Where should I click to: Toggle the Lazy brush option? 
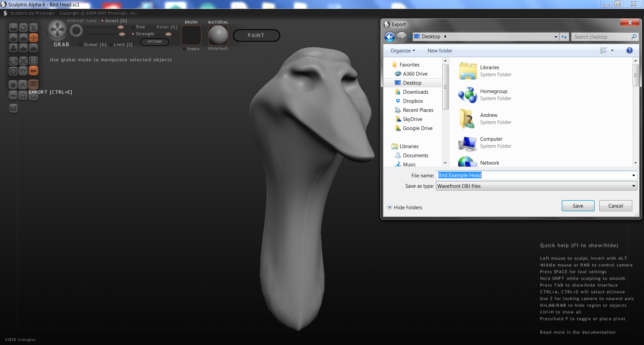pyautogui.click(x=92, y=20)
